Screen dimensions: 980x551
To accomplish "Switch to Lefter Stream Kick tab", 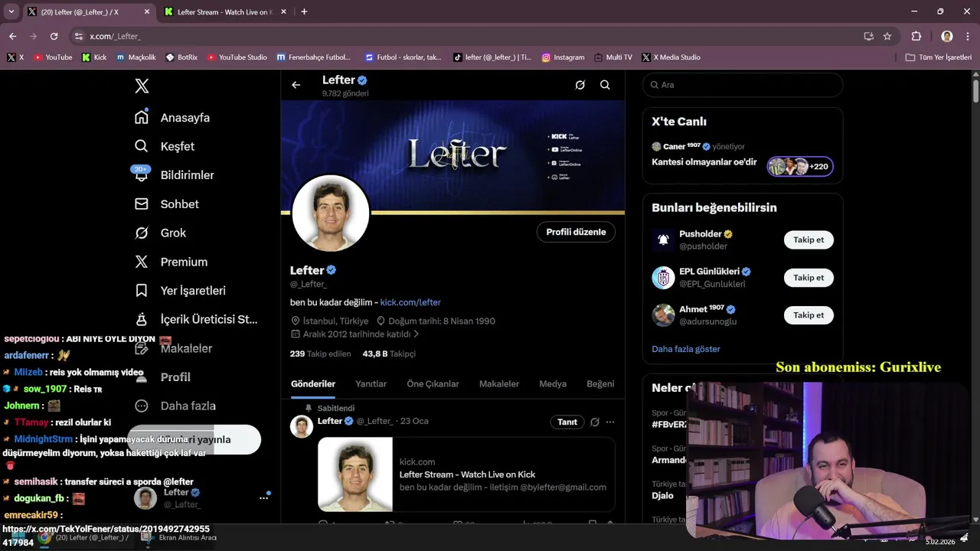I will [x=225, y=11].
